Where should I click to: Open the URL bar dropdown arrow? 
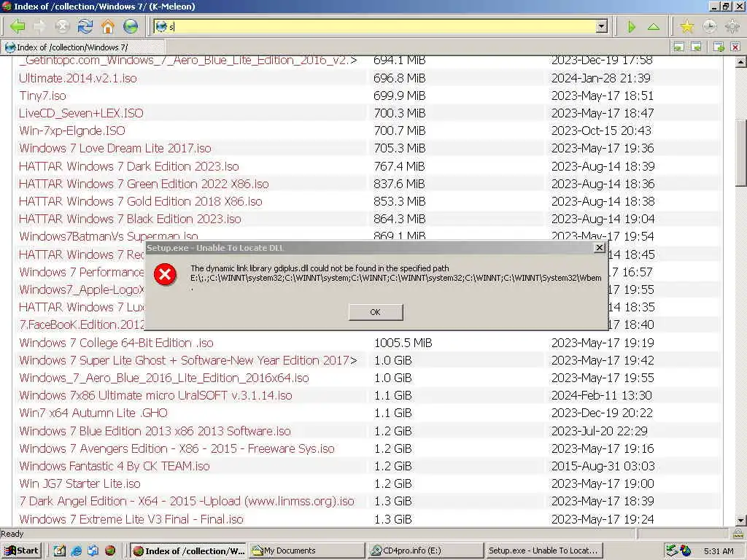point(602,26)
